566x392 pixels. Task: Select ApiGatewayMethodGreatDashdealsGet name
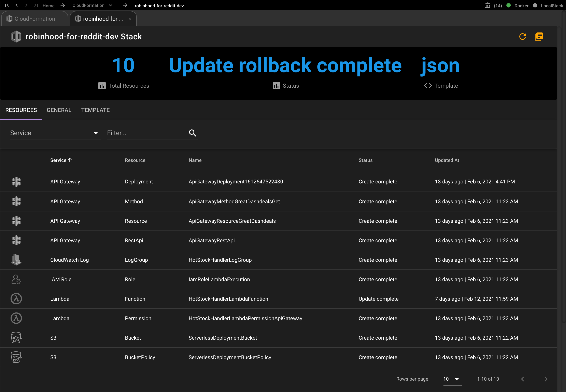click(x=234, y=201)
